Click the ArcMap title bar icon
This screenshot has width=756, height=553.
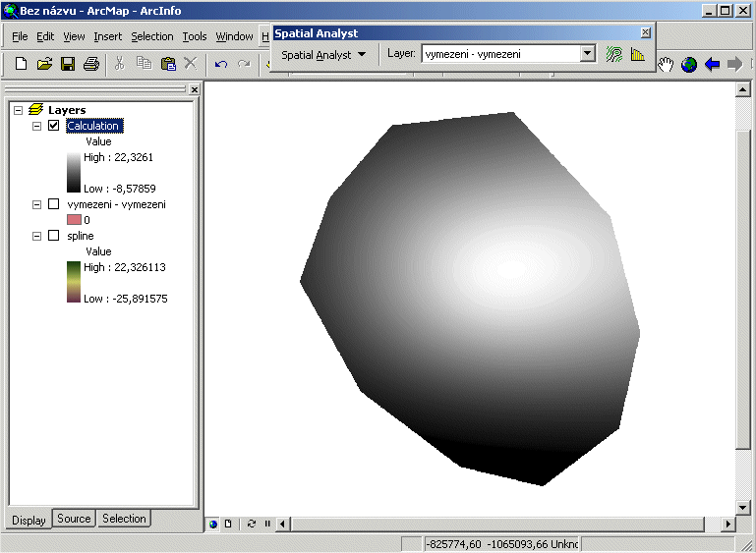point(10,11)
